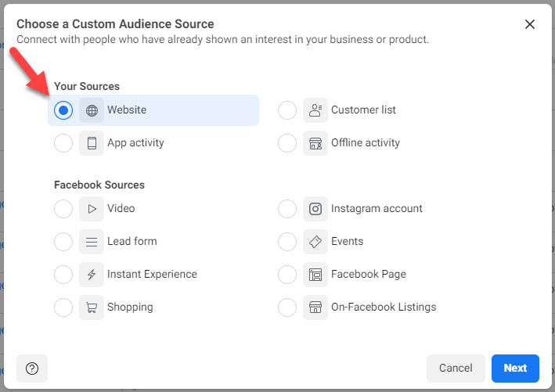This screenshot has height=392, width=555.
Task: Select the Facebook Page radio button
Action: (287, 275)
